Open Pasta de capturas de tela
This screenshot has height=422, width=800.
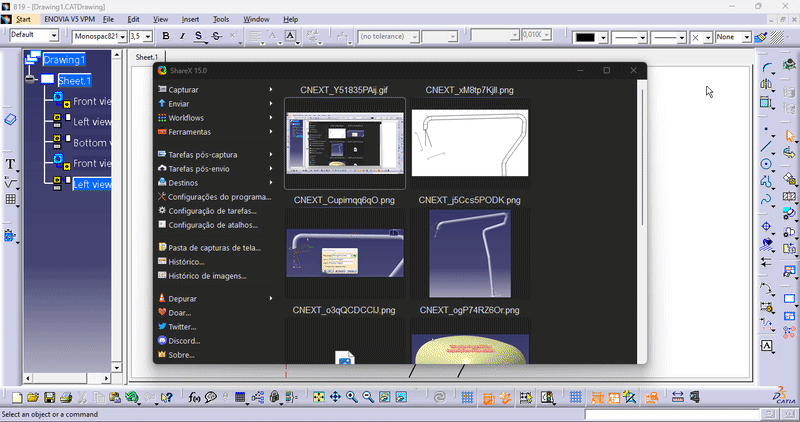tap(215, 247)
